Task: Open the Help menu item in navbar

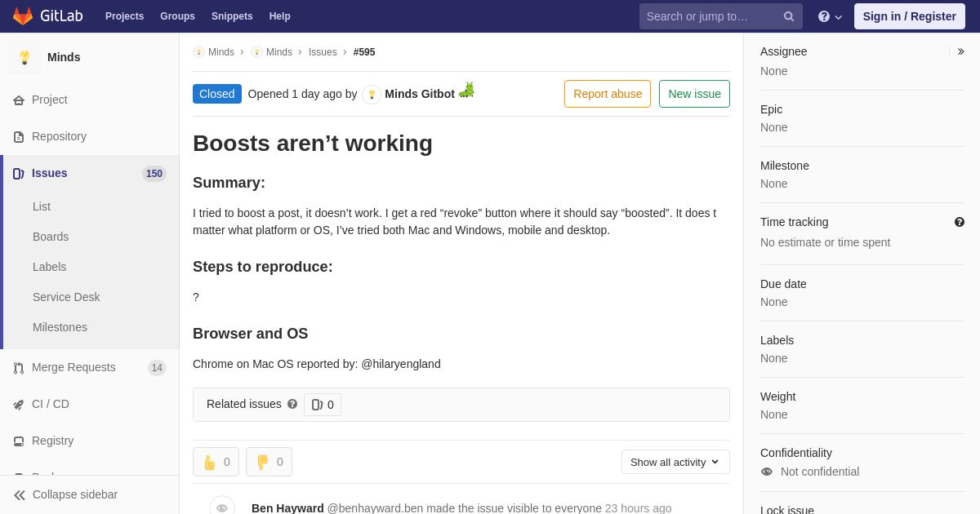Action: pyautogui.click(x=280, y=16)
